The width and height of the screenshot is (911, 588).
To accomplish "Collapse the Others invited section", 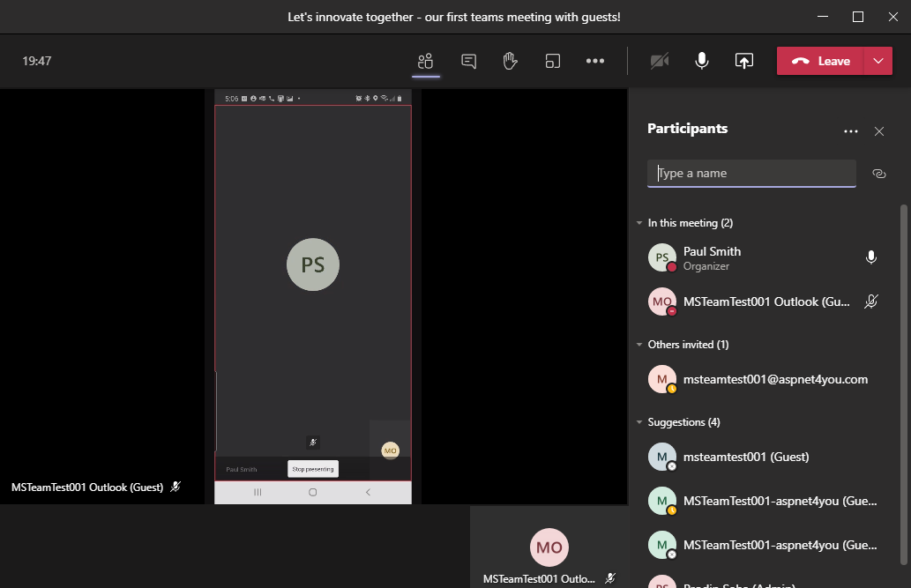I will (639, 345).
